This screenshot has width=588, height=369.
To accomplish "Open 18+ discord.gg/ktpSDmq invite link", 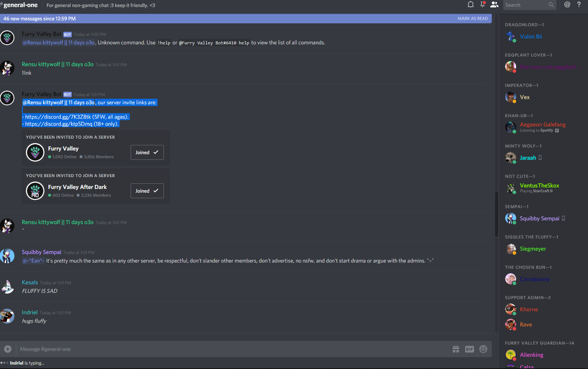I will pyautogui.click(x=58, y=124).
